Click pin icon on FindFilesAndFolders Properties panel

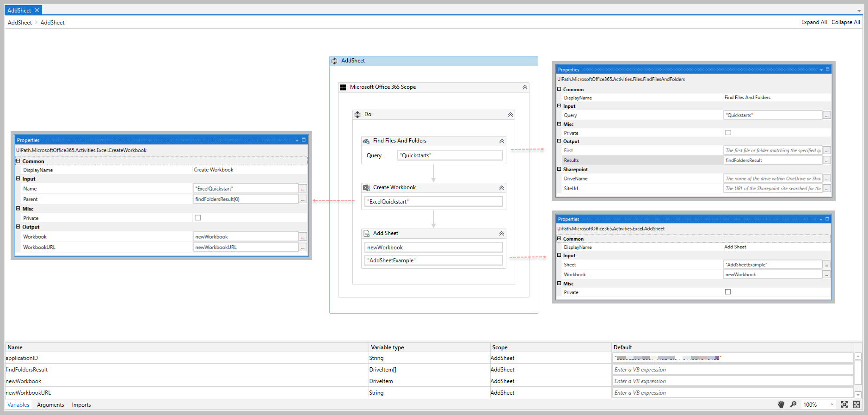click(828, 69)
